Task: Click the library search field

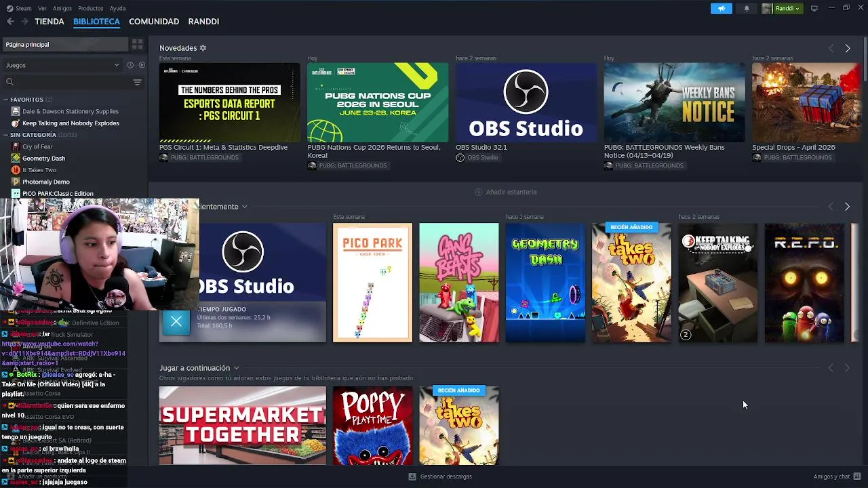Action: pyautogui.click(x=68, y=82)
